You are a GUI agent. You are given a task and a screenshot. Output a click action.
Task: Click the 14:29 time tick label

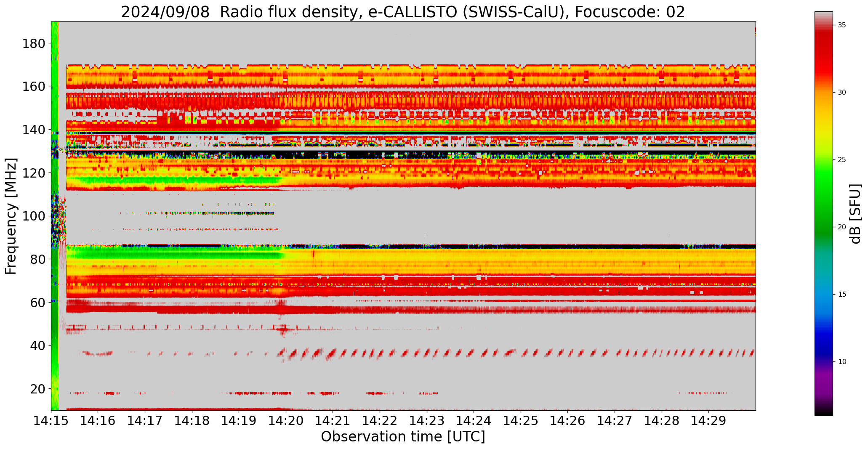click(x=708, y=421)
